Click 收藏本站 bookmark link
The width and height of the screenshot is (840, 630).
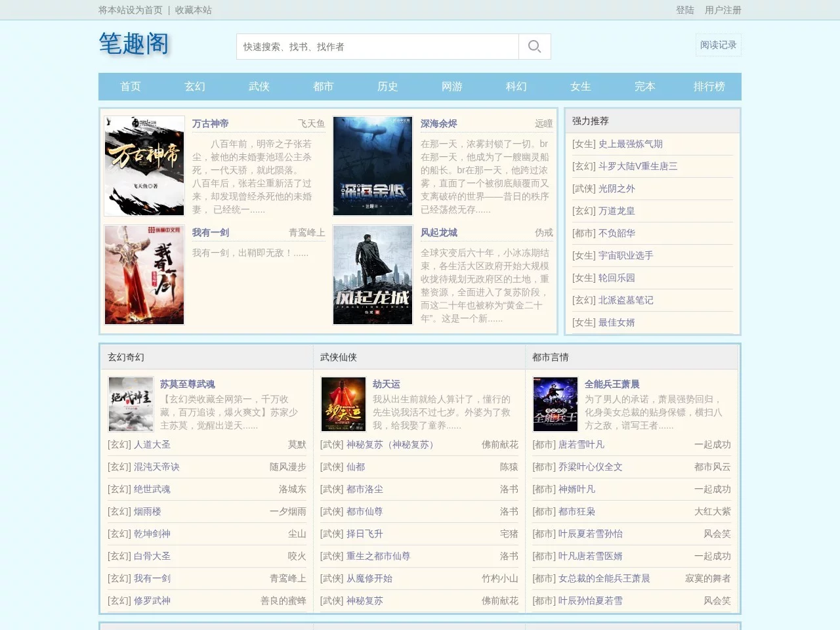193,10
